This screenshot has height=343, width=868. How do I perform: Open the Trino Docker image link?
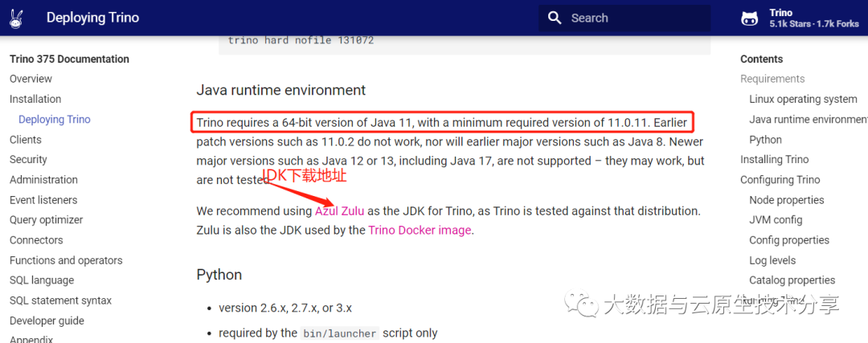pos(420,231)
